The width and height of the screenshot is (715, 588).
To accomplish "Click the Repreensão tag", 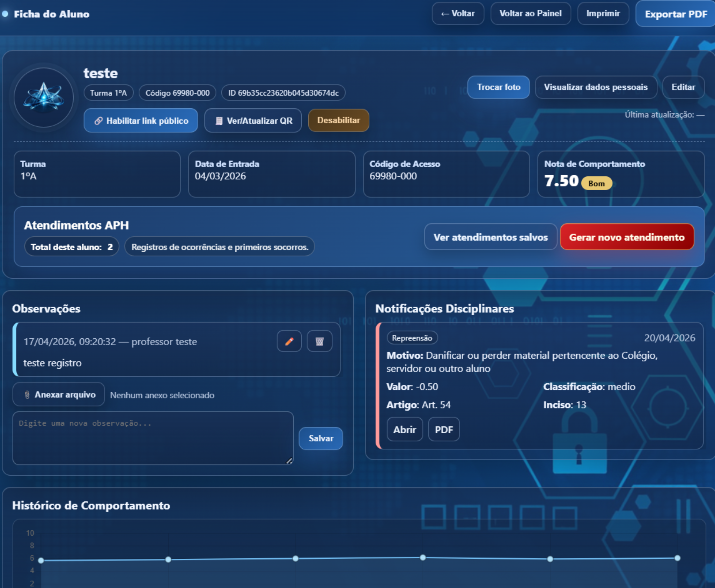I will 412,338.
